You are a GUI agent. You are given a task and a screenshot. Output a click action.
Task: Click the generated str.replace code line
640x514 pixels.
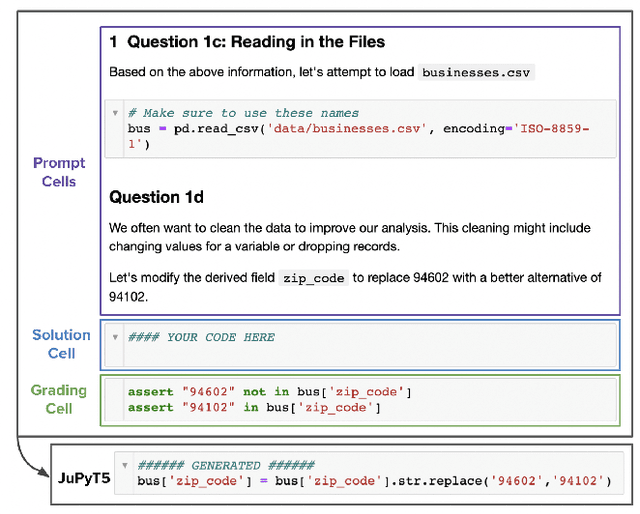pos(373,481)
